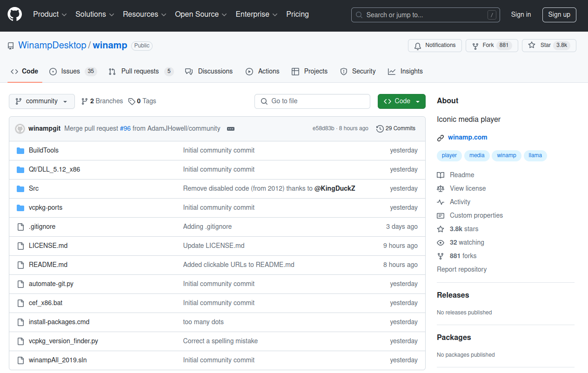Click the Custom properties note icon
This screenshot has height=373, width=588.
441,216
